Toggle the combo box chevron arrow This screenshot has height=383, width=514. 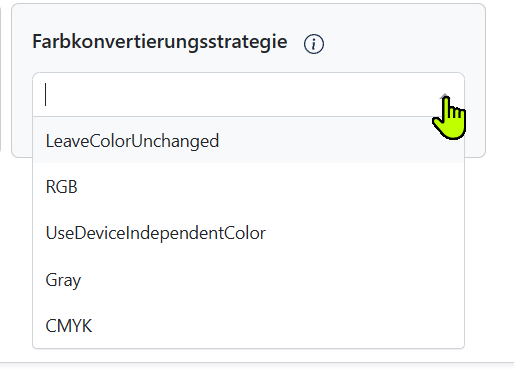coord(445,96)
